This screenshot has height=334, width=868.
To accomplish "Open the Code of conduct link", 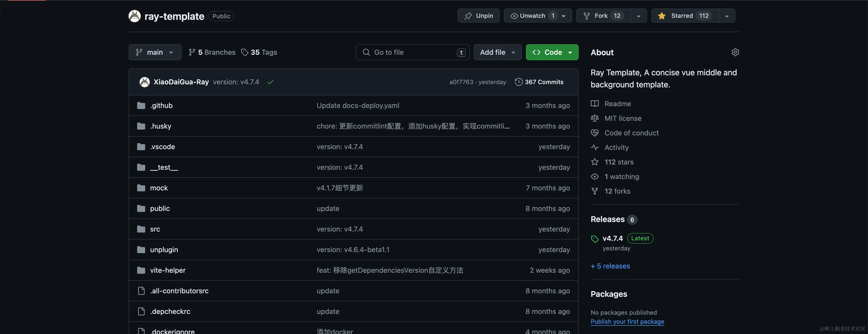I will (631, 133).
